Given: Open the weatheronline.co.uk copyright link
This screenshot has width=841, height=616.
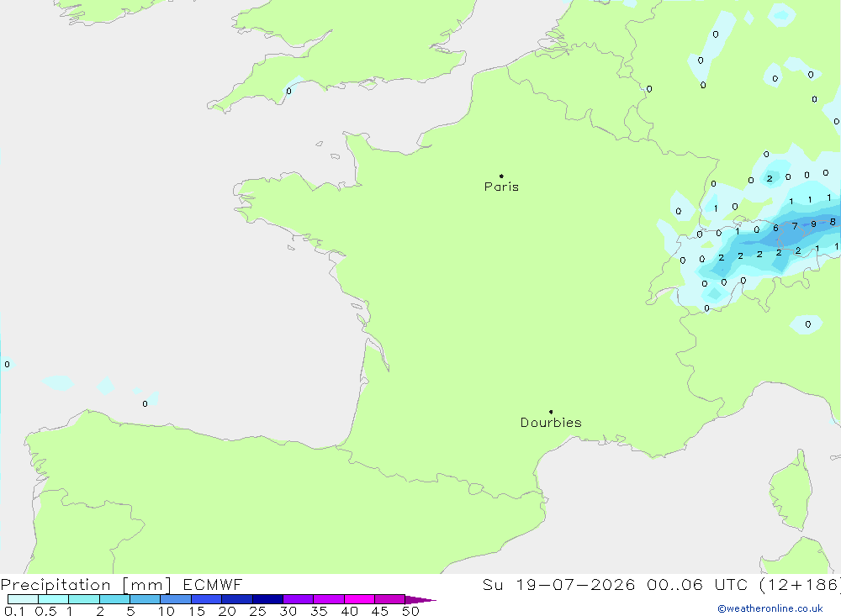Looking at the screenshot, I should pos(770,608).
